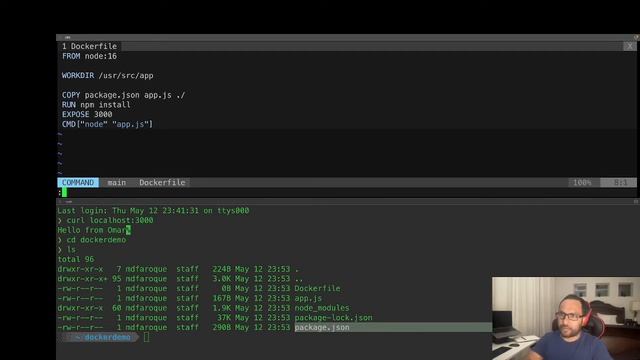Click the "RUN npm install" line
Screen dimensions: 640x360
[96, 105]
